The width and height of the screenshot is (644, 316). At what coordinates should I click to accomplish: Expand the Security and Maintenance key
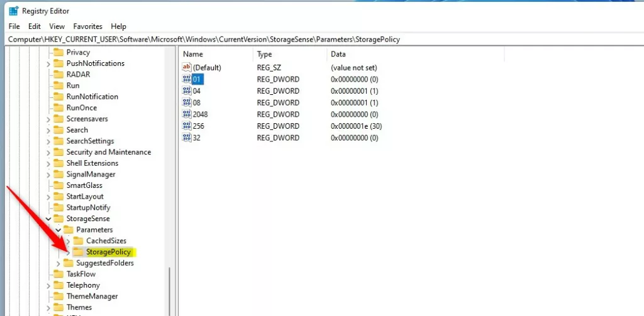(48, 152)
